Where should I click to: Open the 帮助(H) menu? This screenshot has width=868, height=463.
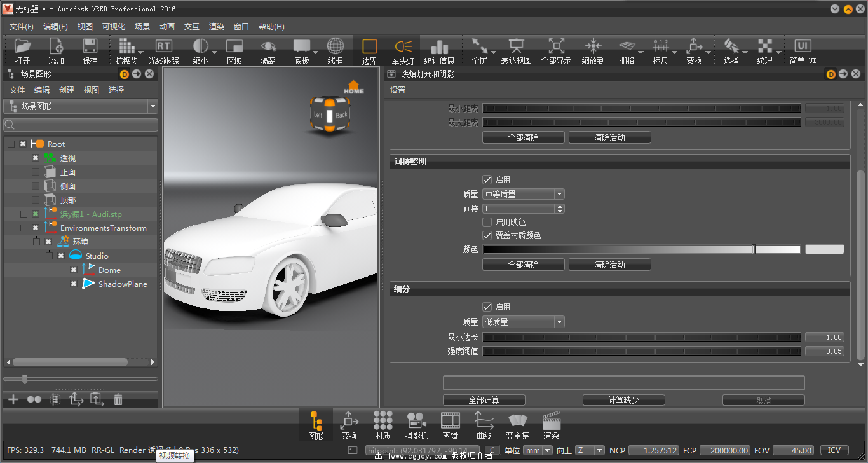(x=271, y=27)
